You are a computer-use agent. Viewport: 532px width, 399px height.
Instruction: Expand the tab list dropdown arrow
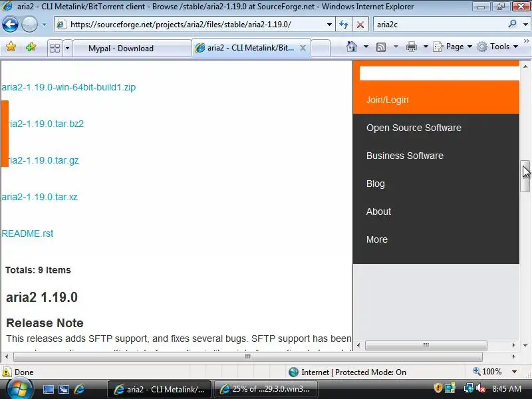(67, 48)
